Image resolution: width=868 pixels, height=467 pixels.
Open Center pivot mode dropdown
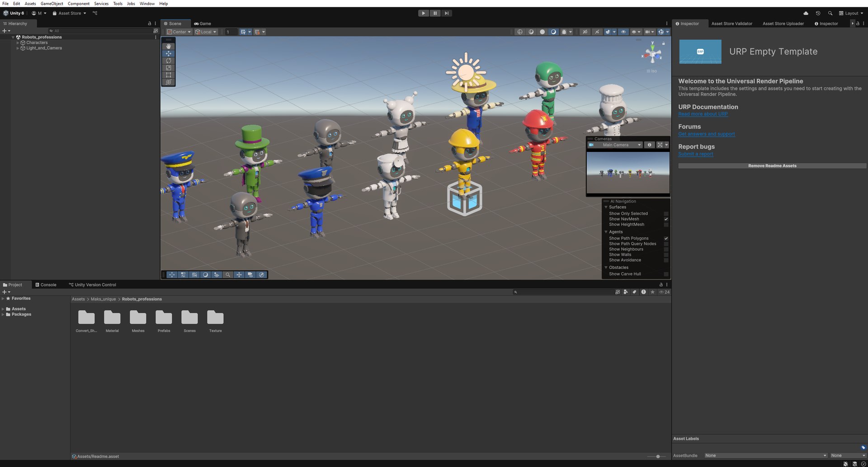click(x=179, y=32)
